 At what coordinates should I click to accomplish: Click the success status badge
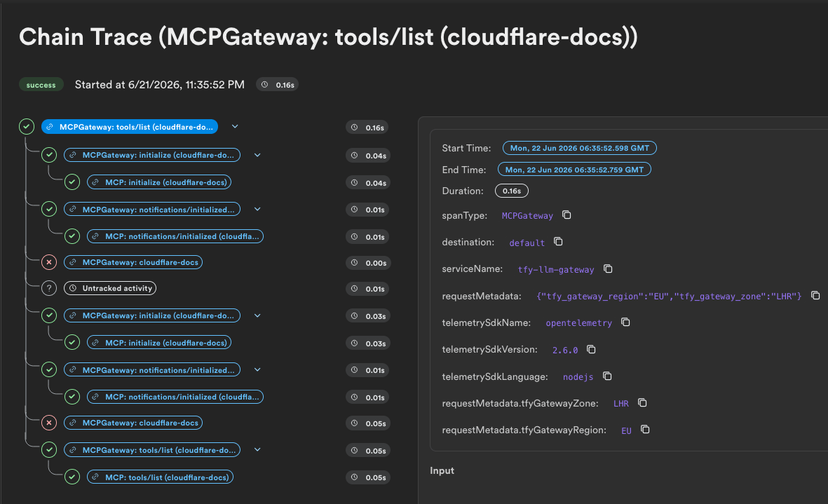(41, 85)
